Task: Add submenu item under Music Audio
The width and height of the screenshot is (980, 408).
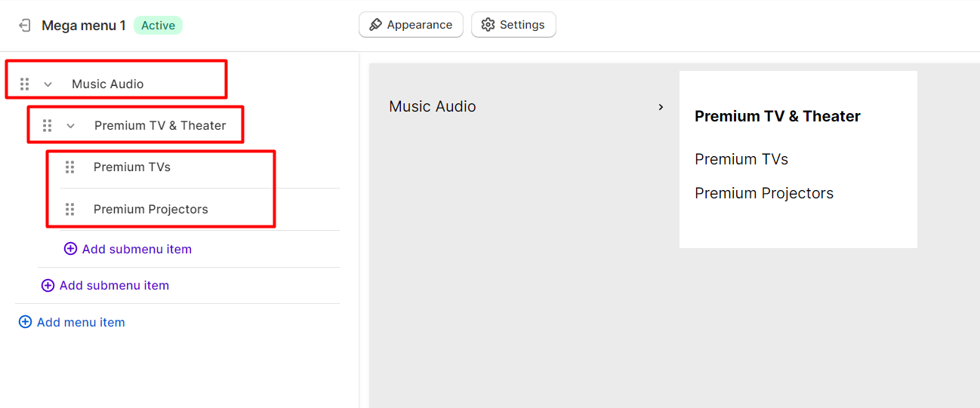Action: point(105,285)
